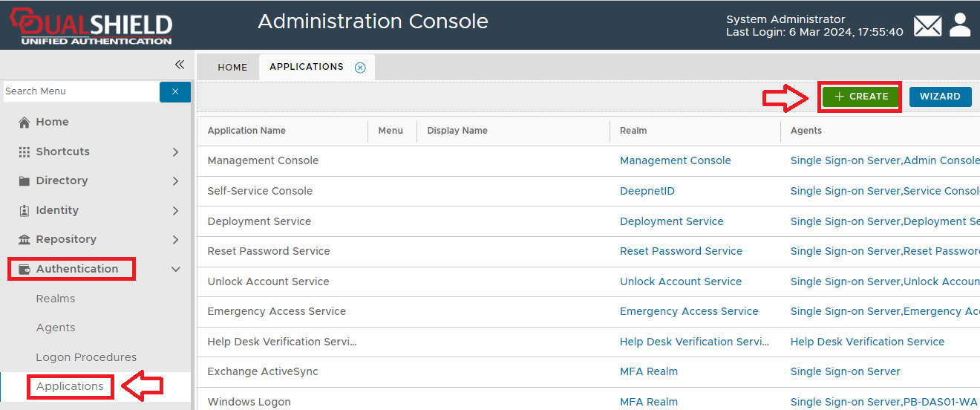Viewport: 980px width, 410px height.
Task: Launch the WIZARD button
Action: (x=940, y=97)
